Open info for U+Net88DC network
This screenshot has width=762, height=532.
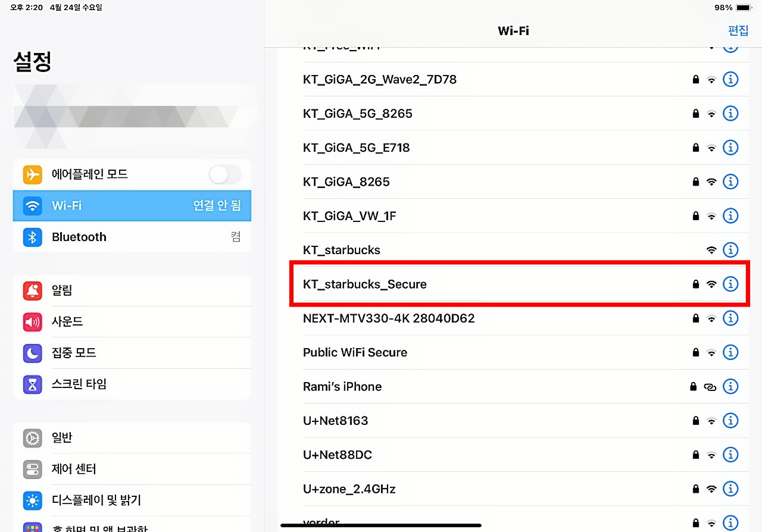click(730, 455)
